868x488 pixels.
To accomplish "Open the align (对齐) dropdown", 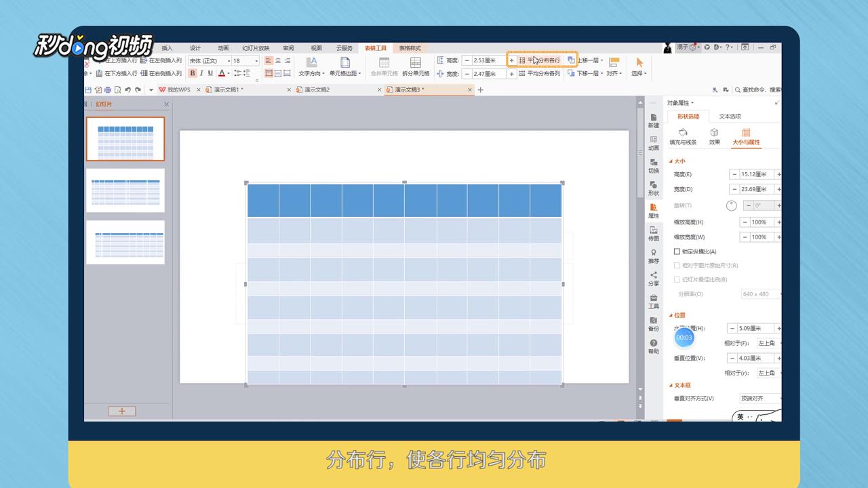I will click(x=614, y=66).
